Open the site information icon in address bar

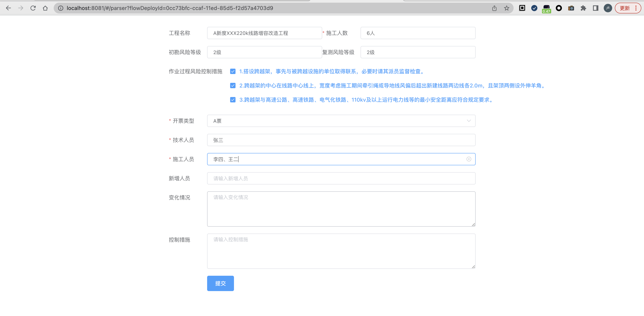click(x=61, y=8)
